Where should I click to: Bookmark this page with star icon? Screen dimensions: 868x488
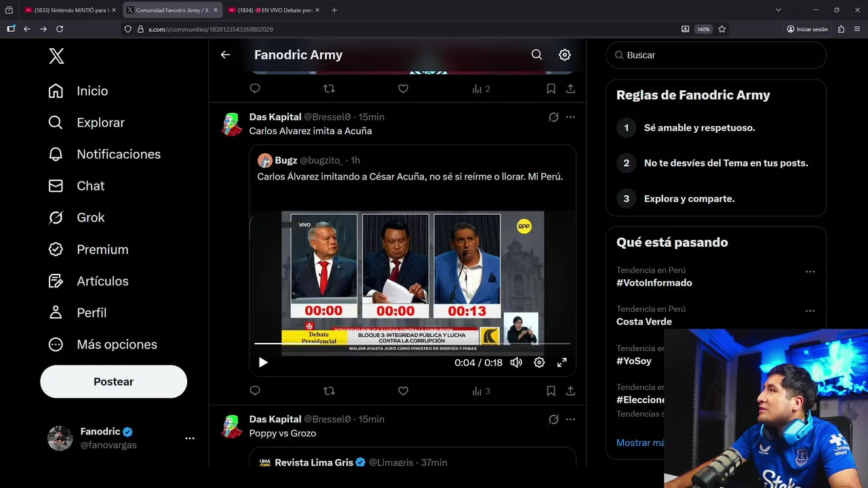[x=722, y=29]
